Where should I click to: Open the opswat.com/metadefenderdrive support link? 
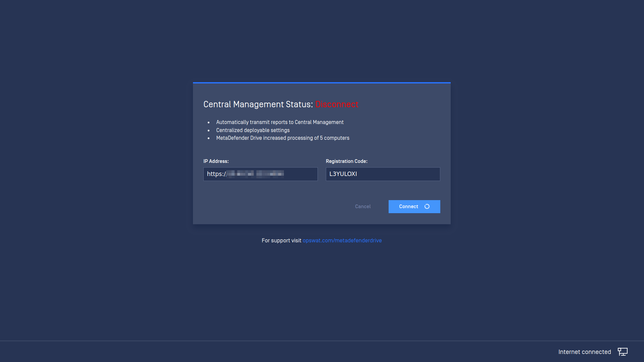(x=342, y=240)
